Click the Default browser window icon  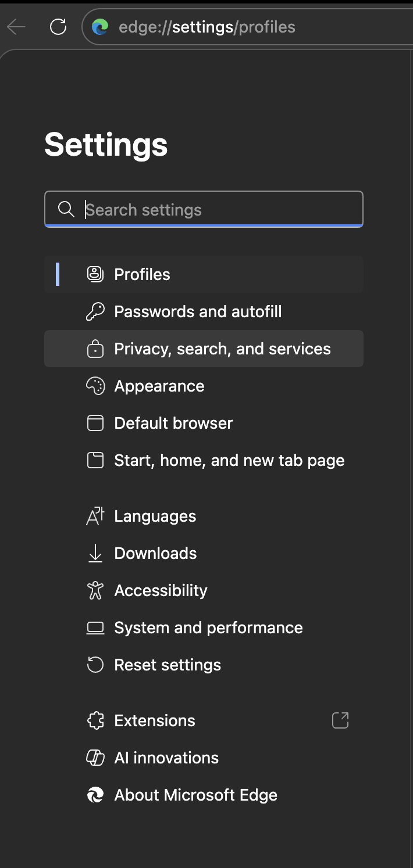(95, 423)
